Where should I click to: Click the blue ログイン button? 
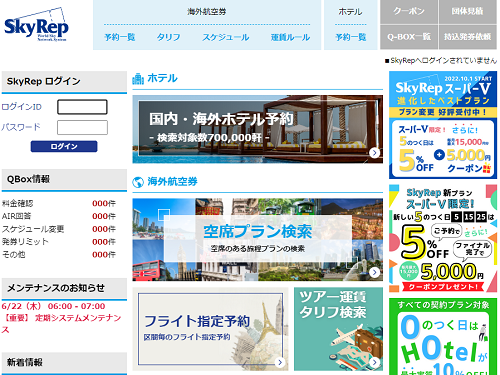coord(64,146)
